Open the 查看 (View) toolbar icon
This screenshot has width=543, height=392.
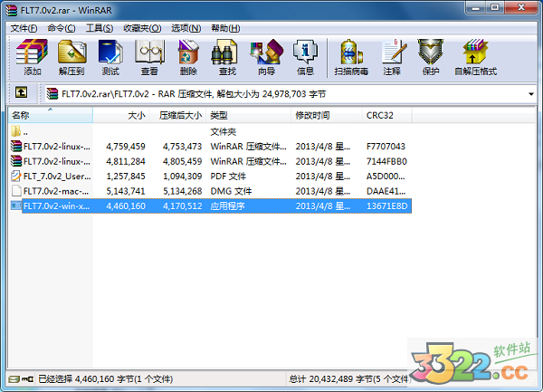(149, 52)
